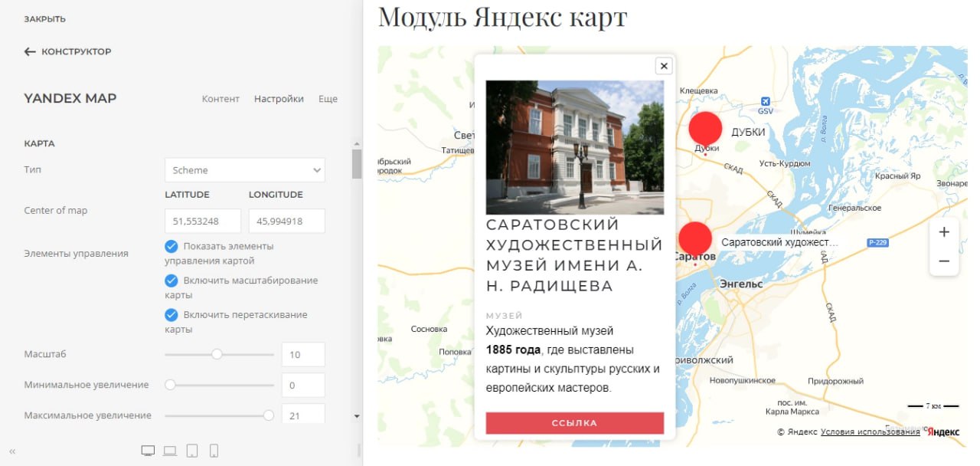
Task: Toggle Включить перетаскивание карты checkbox
Action: tap(171, 315)
